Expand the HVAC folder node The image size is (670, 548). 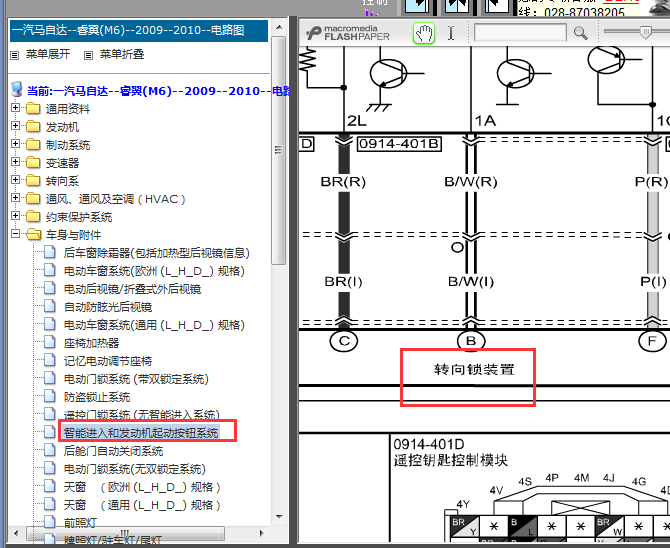point(15,197)
